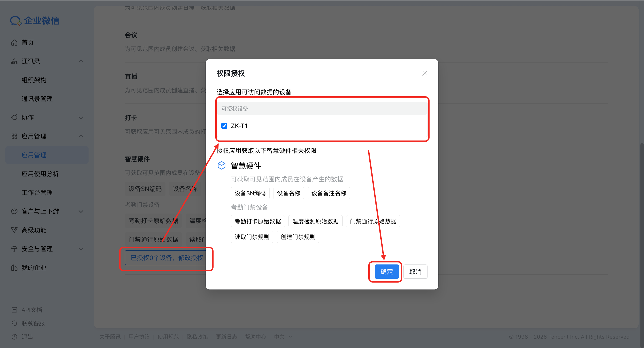644x348 pixels.
Task: Click the 通讯录 organization icon
Action: tap(14, 61)
